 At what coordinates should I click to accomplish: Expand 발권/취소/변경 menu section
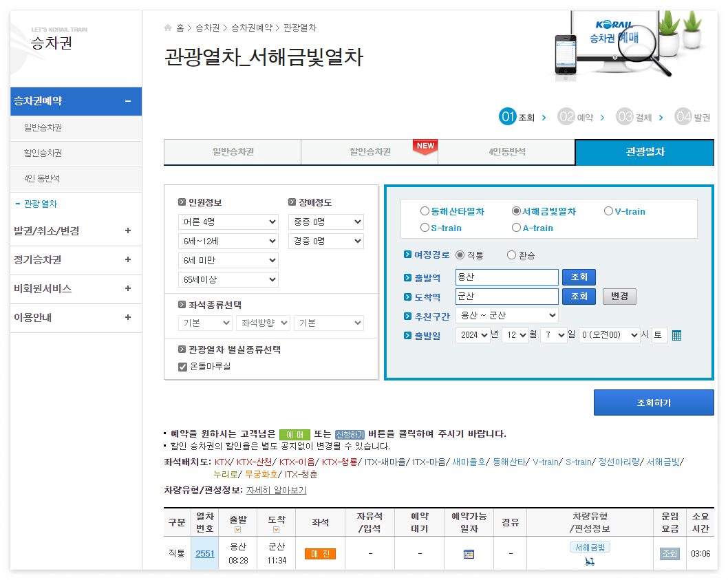(128, 230)
